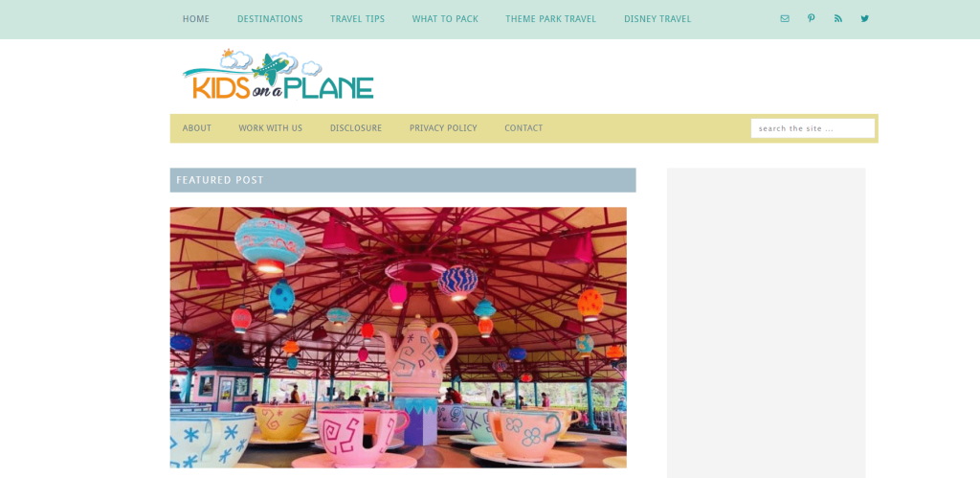The image size is (980, 478).
Task: Open the What to Pack menu
Action: [445, 19]
